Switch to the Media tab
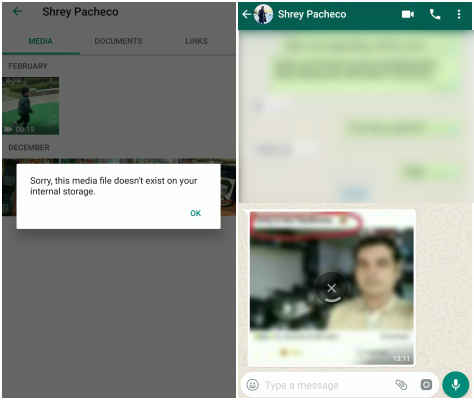The width and height of the screenshot is (474, 400). (x=41, y=41)
